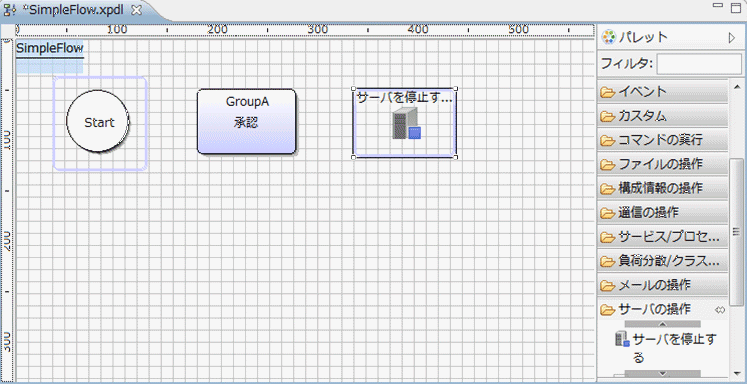Click the top-left selection handle of server node
Viewport: 747px width, 384px height.
[353, 89]
